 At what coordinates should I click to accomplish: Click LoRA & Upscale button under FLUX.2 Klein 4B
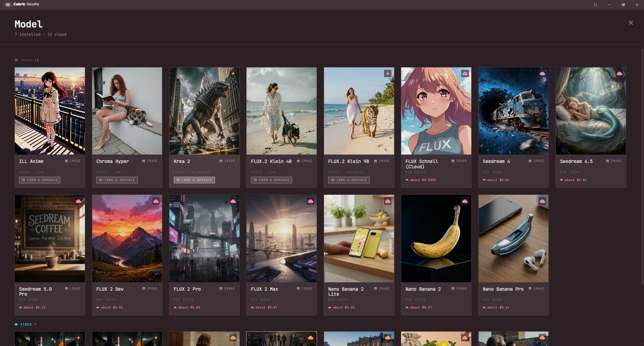pos(271,180)
